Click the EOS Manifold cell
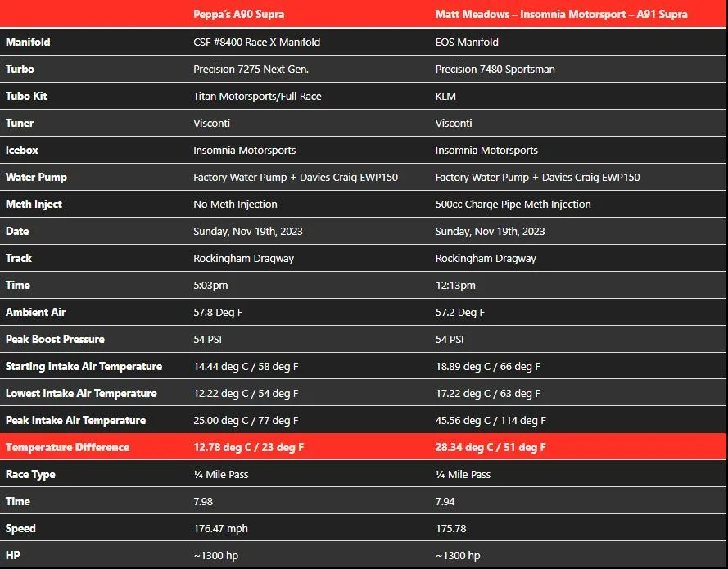Viewport: 728px width, 569px height. pos(467,43)
